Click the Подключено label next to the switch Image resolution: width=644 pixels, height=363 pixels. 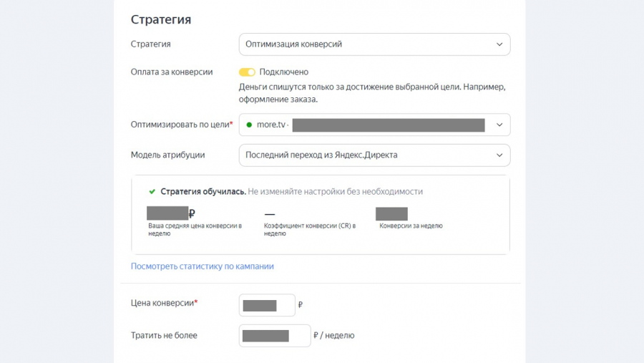(284, 72)
